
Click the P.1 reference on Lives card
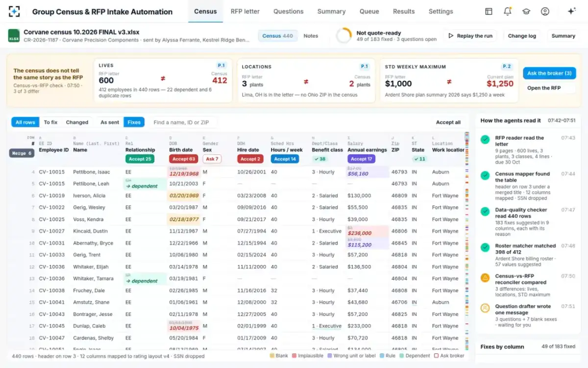pyautogui.click(x=221, y=66)
